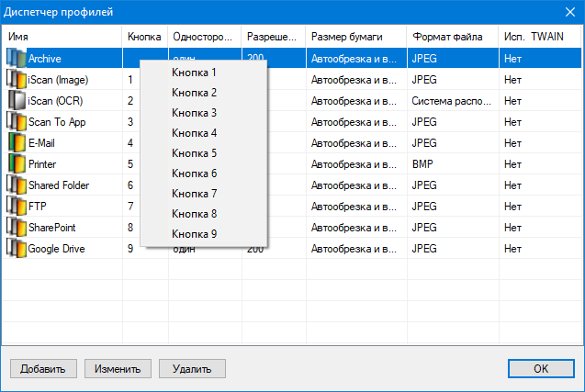Click the Archive profile icon
The width and height of the screenshot is (585, 392).
[x=17, y=59]
